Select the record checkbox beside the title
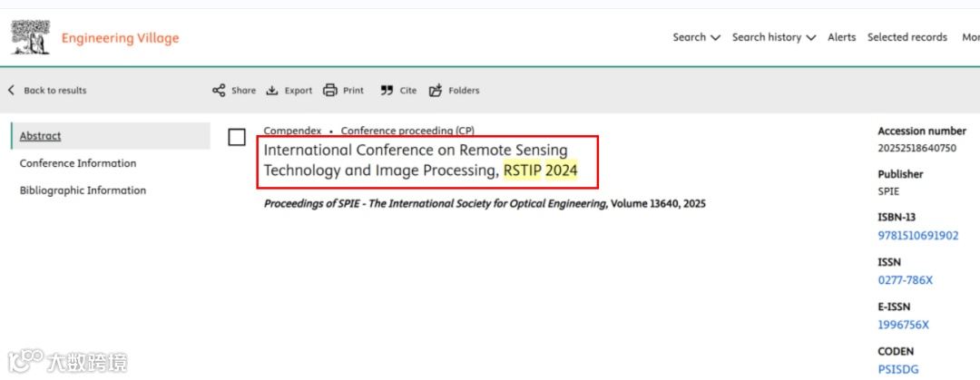 coord(237,137)
